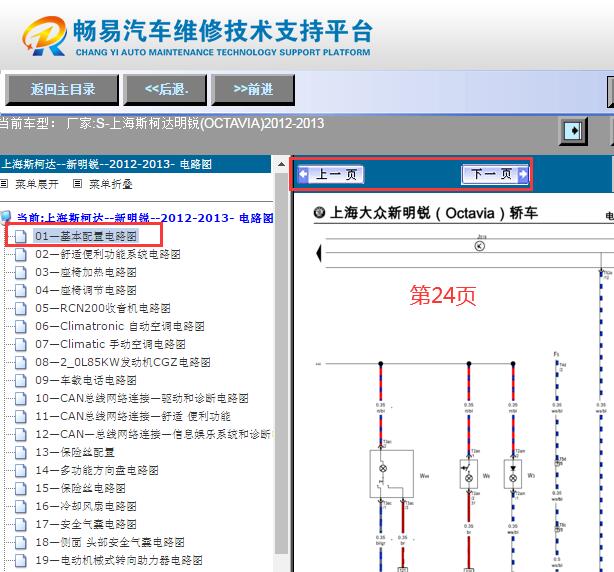Viewport: 614px width, 572px height.
Task: Click the 菜单折叠 list icon
Action: (x=78, y=183)
